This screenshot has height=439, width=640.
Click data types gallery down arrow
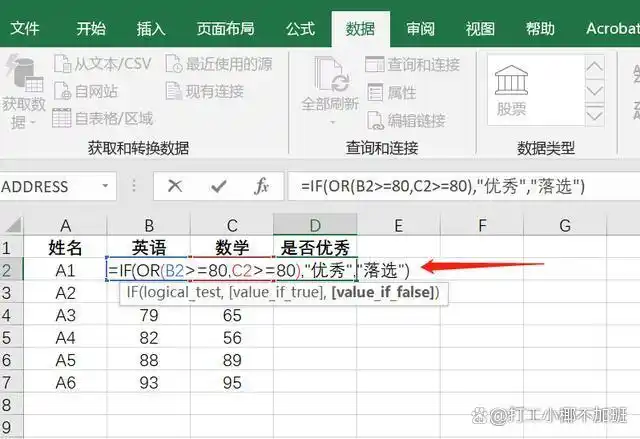click(595, 90)
